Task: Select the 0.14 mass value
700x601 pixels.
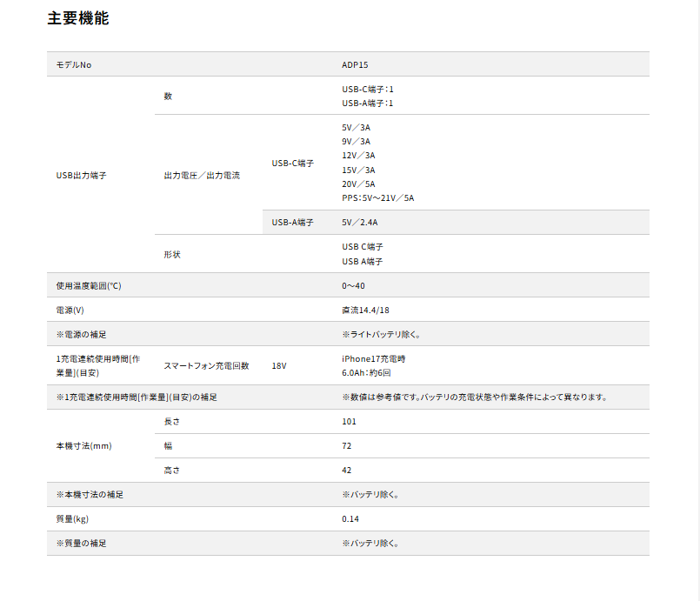Action: coord(350,518)
